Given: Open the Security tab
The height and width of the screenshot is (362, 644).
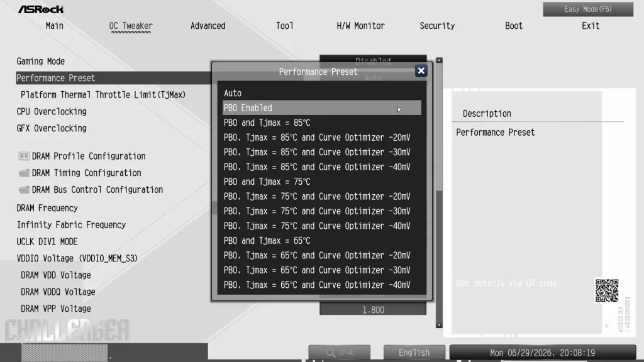Looking at the screenshot, I should point(437,26).
